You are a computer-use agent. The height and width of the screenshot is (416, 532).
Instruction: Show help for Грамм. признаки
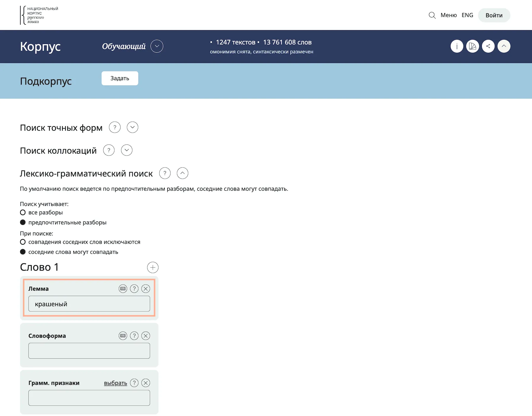click(x=134, y=383)
